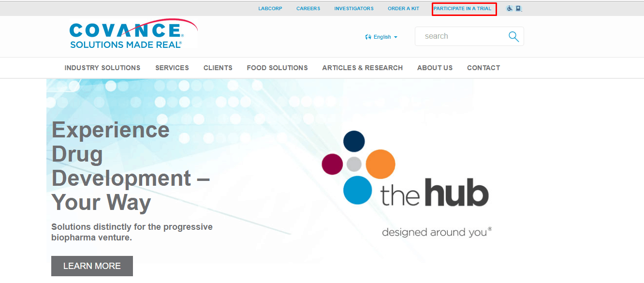Click the computer icon beside the wheelchair icon
644x283 pixels.
tap(518, 9)
